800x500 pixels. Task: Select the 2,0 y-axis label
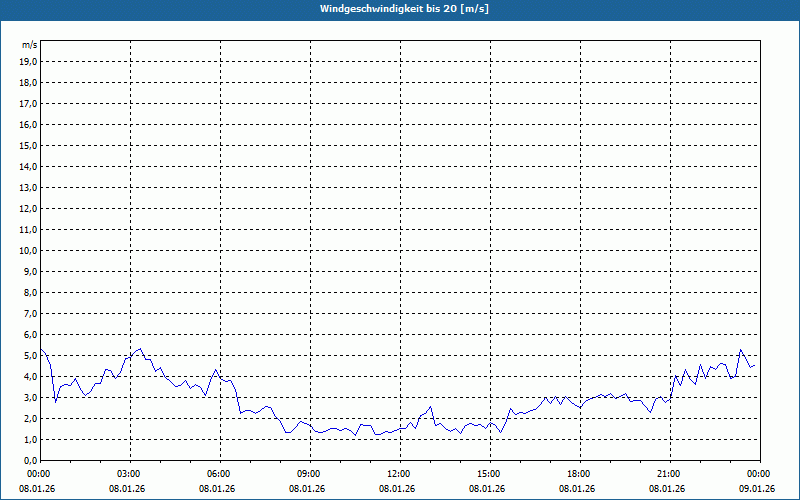(30, 418)
